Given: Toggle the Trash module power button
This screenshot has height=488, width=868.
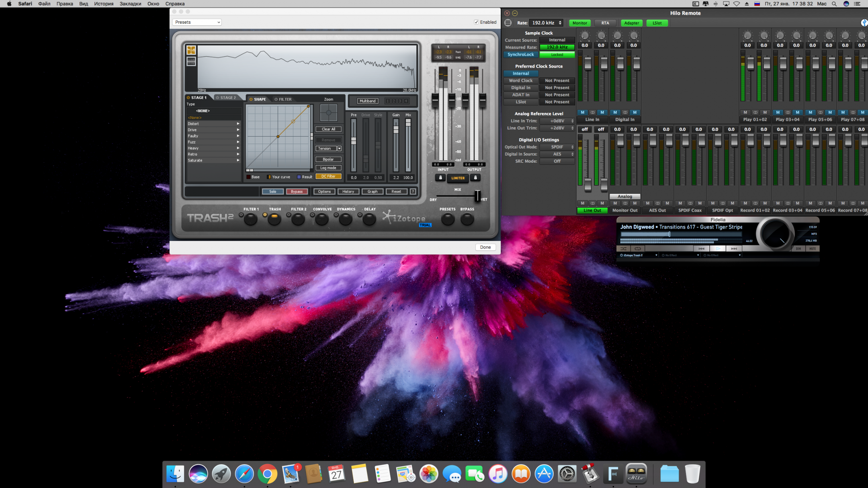Looking at the screenshot, I should 265,215.
